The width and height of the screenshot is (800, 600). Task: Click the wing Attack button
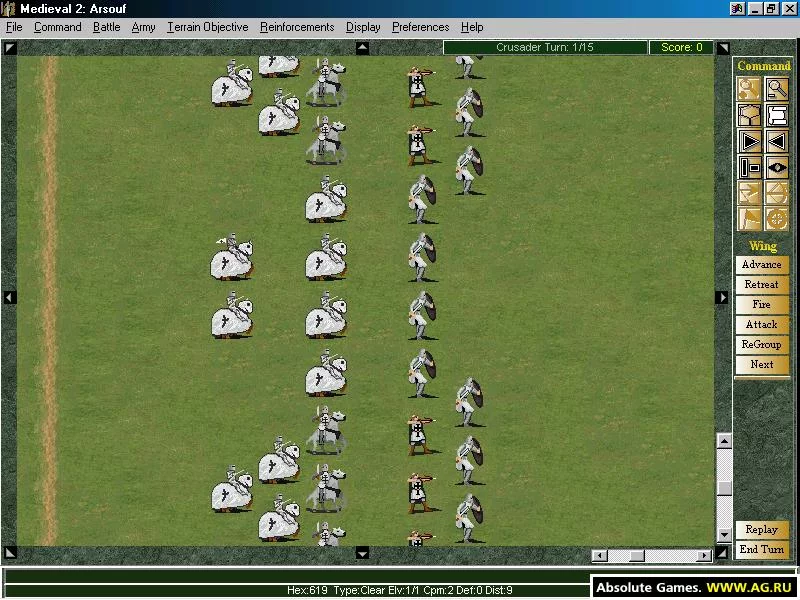762,324
